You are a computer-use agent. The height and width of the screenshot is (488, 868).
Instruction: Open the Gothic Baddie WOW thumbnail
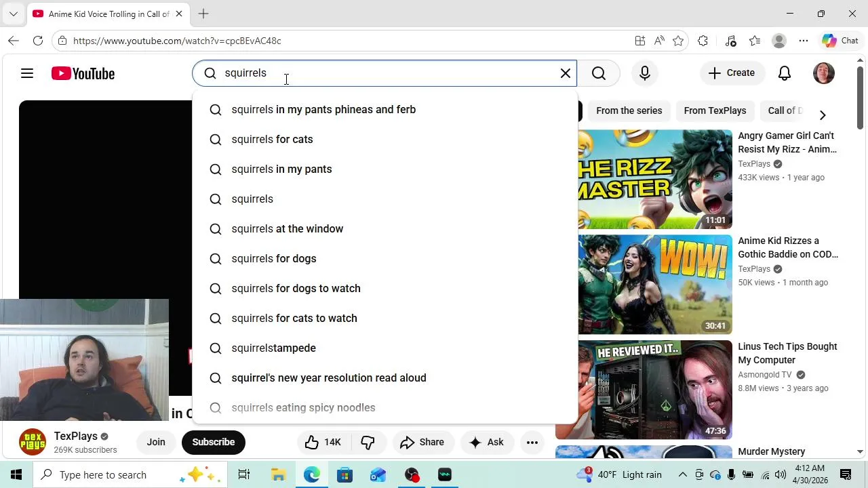[655, 285]
